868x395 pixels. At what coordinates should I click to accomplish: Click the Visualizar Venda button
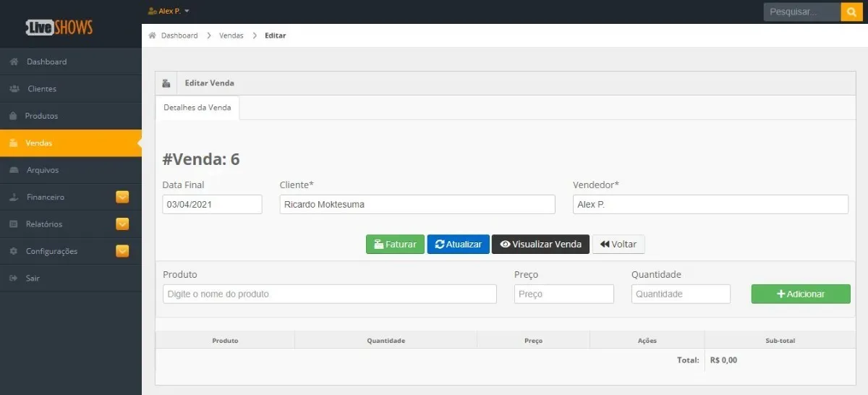[x=540, y=245]
